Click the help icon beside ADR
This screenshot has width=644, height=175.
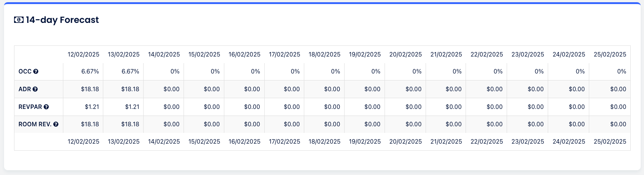(x=35, y=89)
